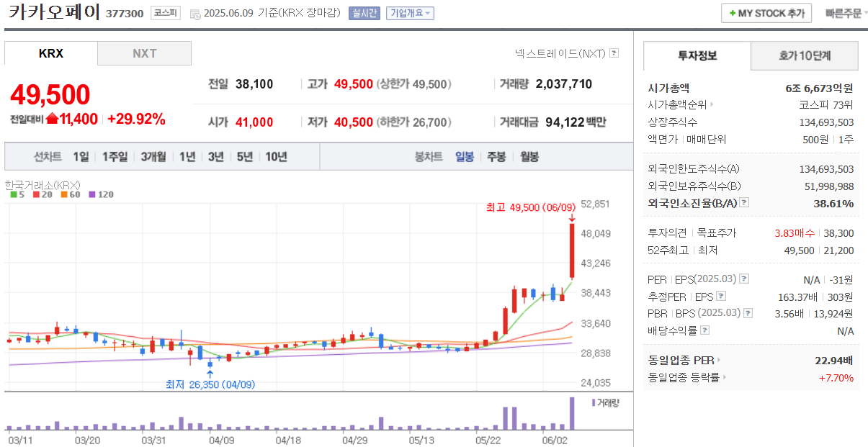Open the 호가10단계 tab
The image size is (868, 447).
(x=805, y=55)
